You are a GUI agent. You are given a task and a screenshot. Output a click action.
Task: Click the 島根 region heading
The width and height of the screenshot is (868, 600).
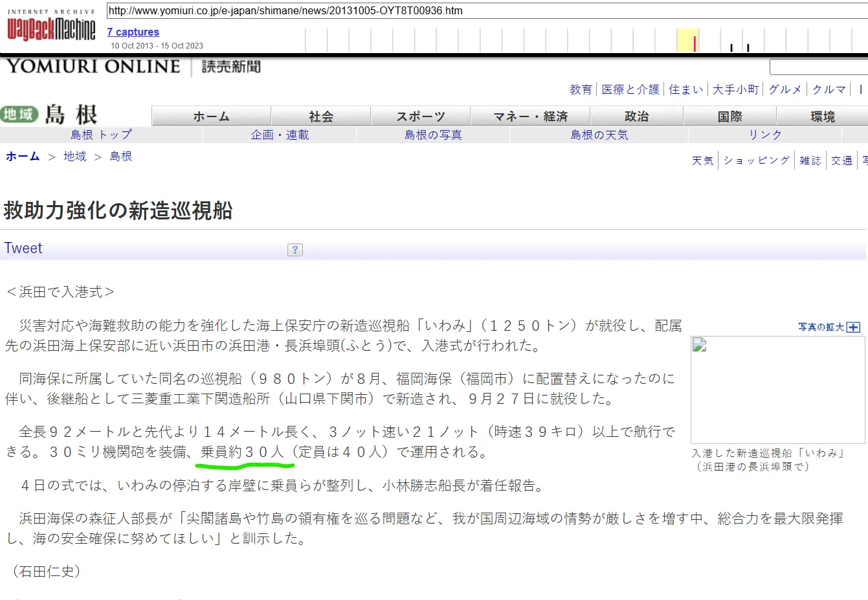[71, 115]
